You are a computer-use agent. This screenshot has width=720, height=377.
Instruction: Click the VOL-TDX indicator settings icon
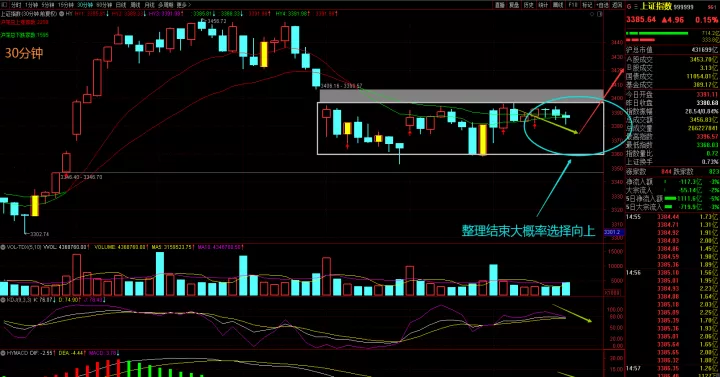coord(3,247)
